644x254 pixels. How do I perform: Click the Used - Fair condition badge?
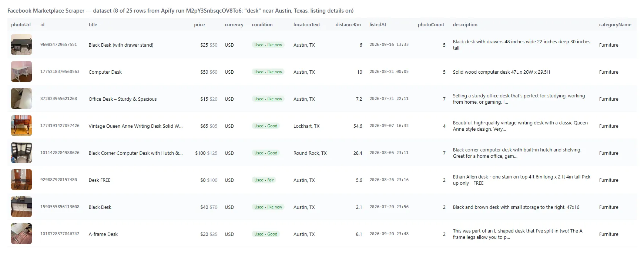(264, 180)
